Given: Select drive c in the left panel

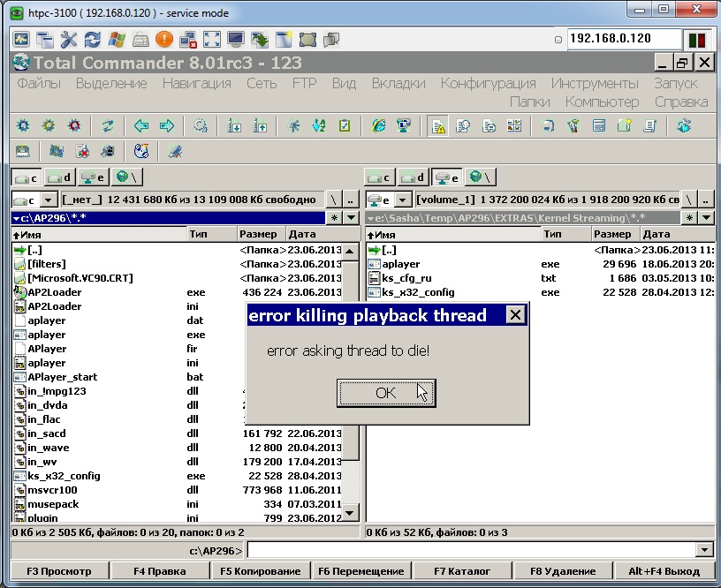Looking at the screenshot, I should (x=27, y=177).
